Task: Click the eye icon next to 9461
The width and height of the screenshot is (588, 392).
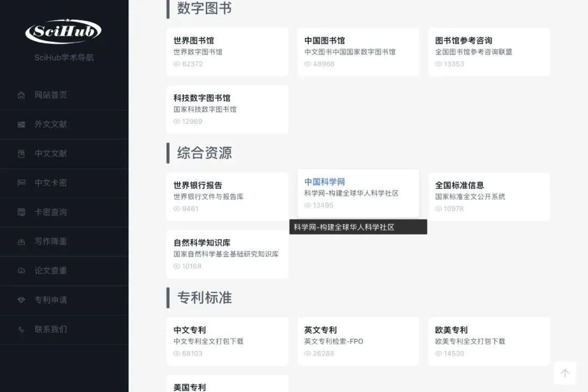Action: tap(176, 209)
